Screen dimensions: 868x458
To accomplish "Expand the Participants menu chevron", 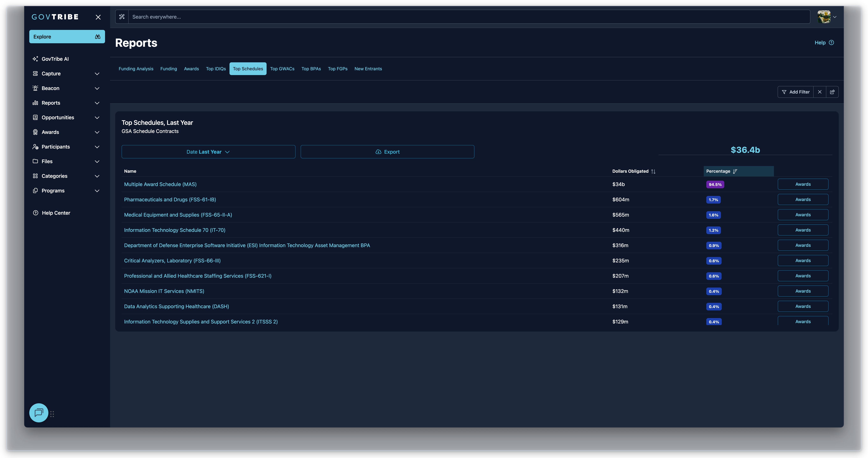I will (x=97, y=147).
